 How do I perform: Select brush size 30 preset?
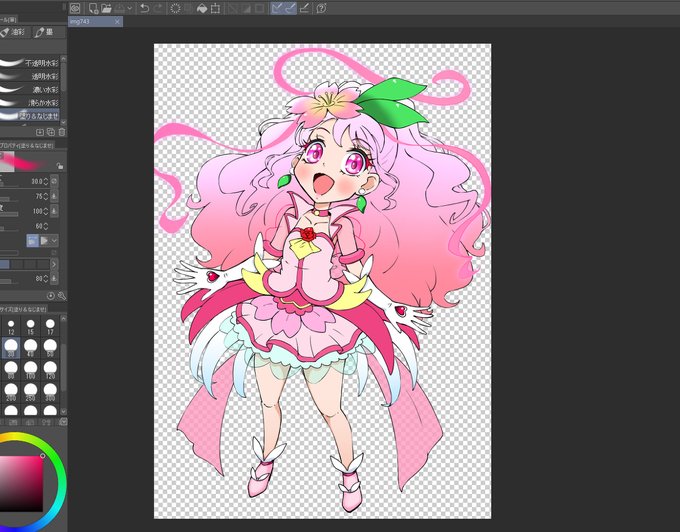coord(11,348)
